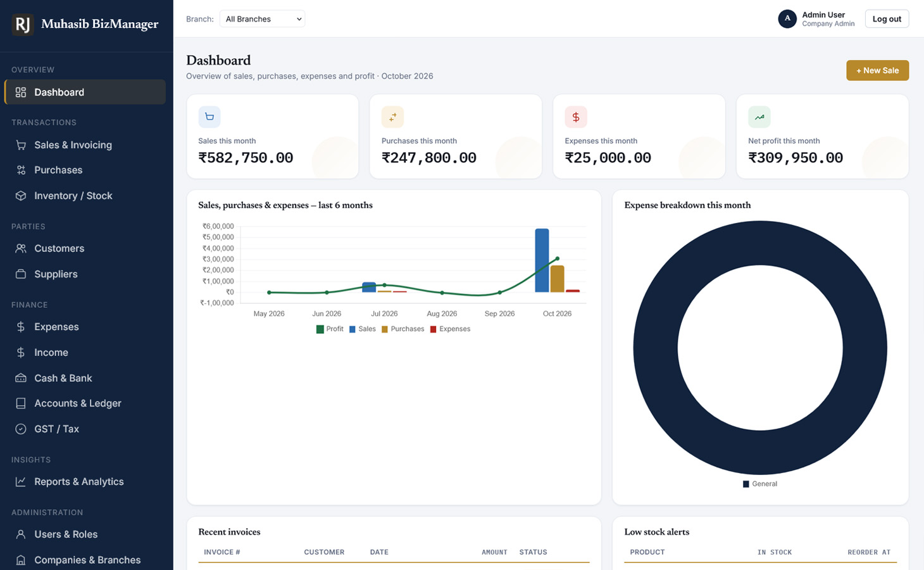Click the dark General donut ring segment

click(x=656, y=348)
